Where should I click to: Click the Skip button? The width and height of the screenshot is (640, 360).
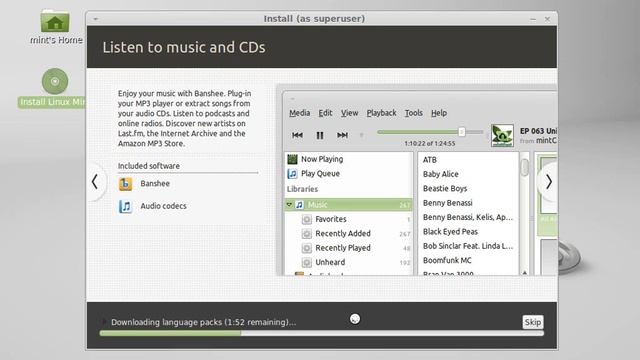click(533, 322)
